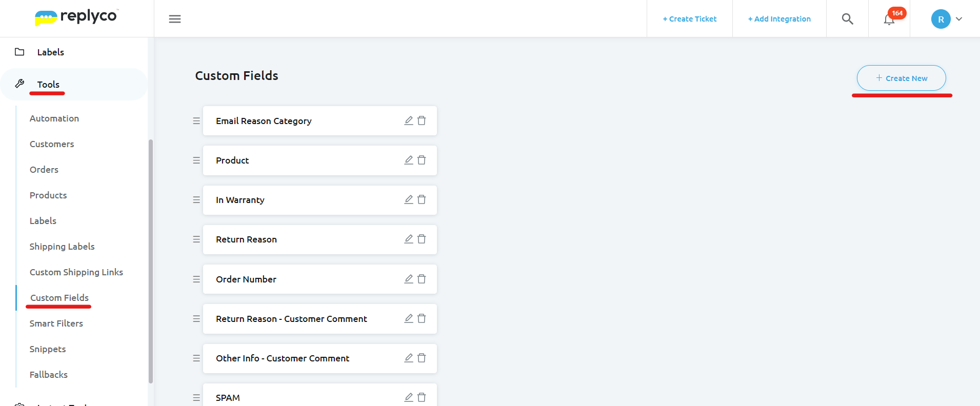The image size is (980, 406).
Task: Open the top-level Labels sidebar section
Action: 50,52
